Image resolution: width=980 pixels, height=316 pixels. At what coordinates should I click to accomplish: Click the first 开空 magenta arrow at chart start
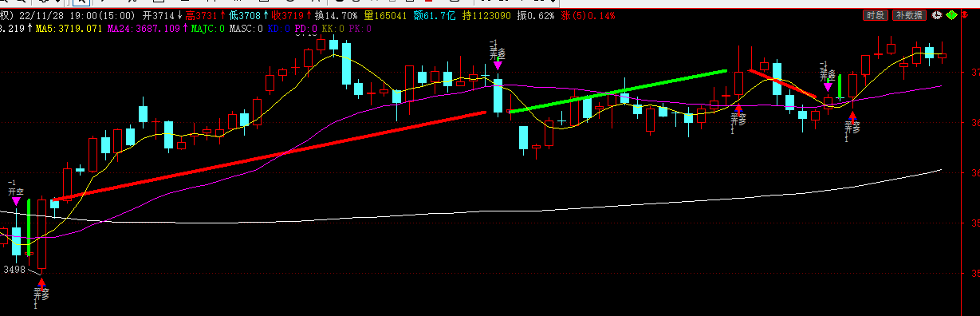16,201
